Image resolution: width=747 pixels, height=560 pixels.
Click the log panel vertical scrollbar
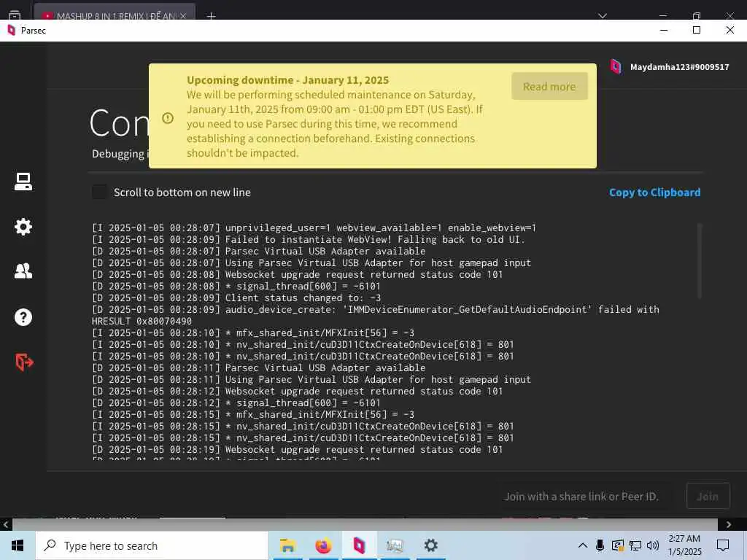click(699, 261)
